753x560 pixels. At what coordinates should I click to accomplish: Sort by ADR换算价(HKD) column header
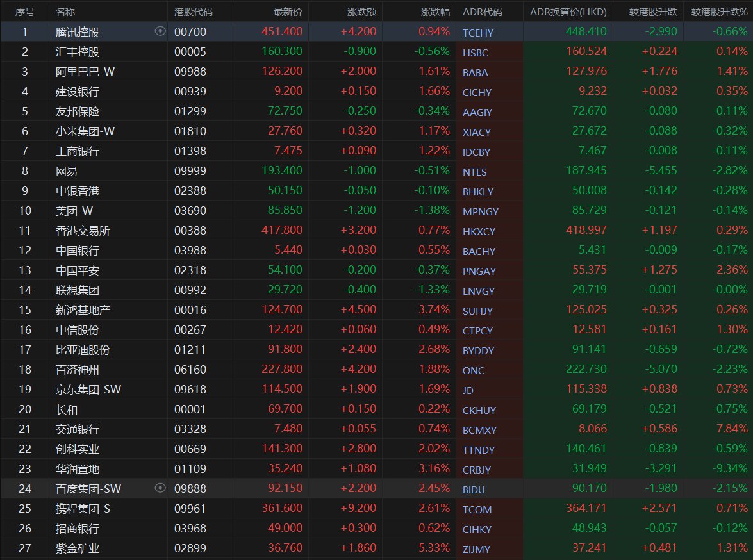click(568, 12)
